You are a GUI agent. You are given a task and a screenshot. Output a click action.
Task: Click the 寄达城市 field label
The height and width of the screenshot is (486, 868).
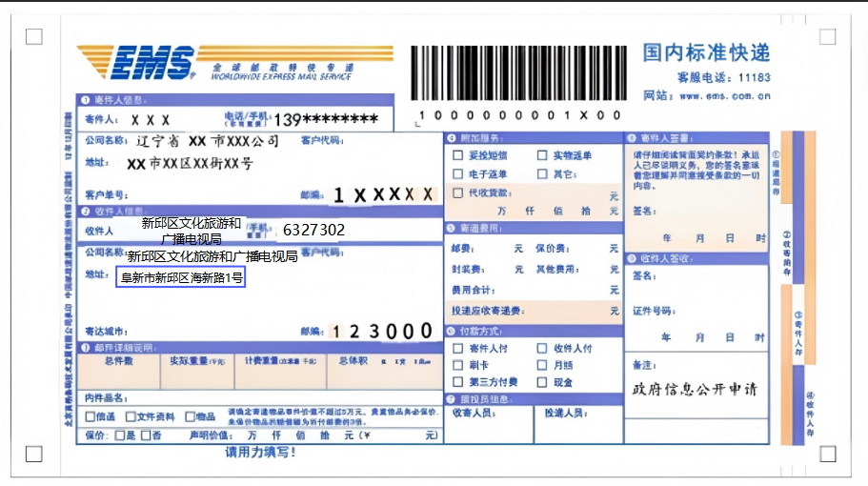click(106, 332)
